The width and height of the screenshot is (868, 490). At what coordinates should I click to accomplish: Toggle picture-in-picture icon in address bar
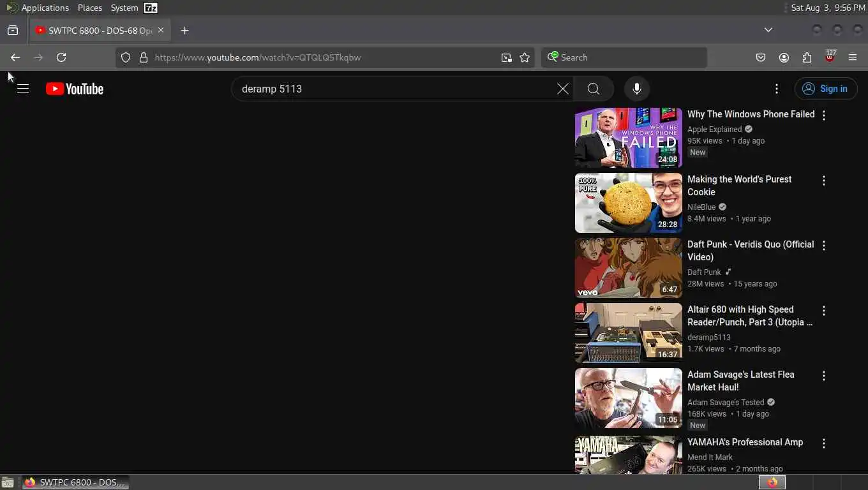click(x=506, y=57)
